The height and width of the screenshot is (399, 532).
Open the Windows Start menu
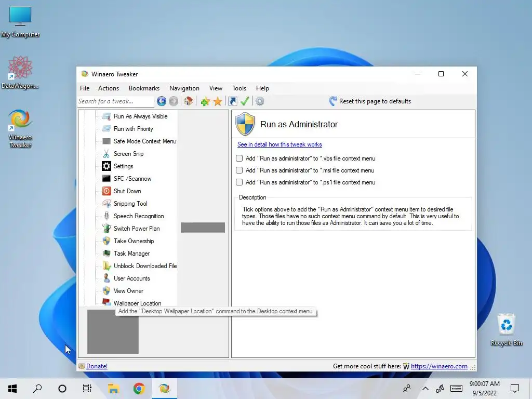(x=12, y=389)
